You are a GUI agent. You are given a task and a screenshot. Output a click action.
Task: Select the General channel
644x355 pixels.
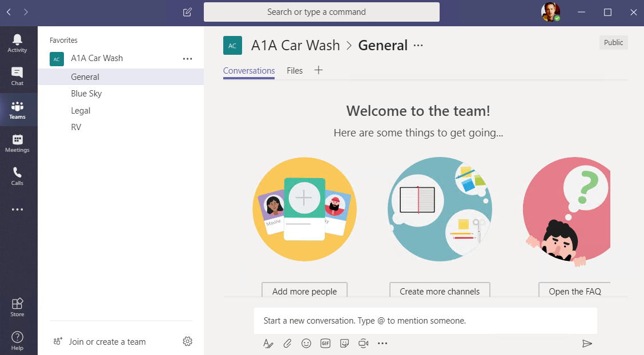(121, 76)
